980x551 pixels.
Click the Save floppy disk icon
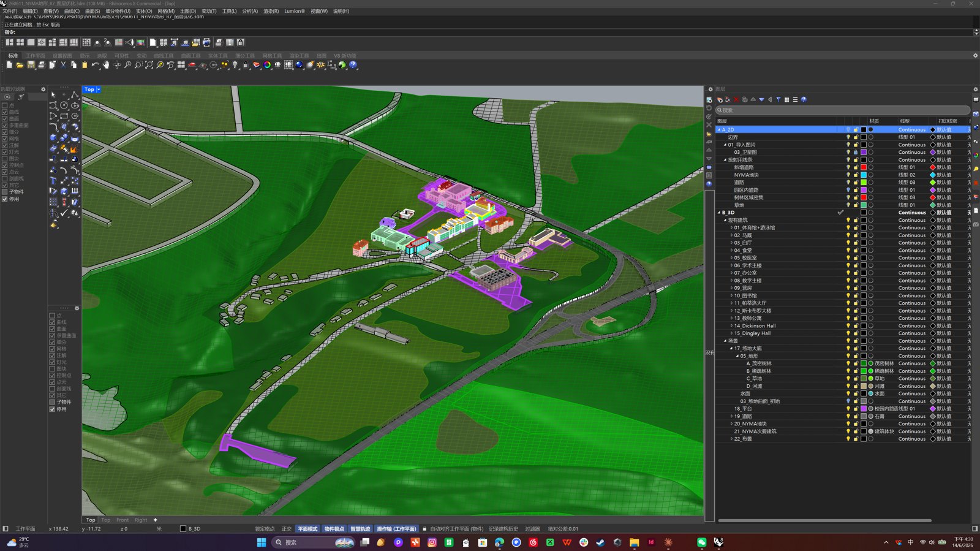click(x=31, y=65)
